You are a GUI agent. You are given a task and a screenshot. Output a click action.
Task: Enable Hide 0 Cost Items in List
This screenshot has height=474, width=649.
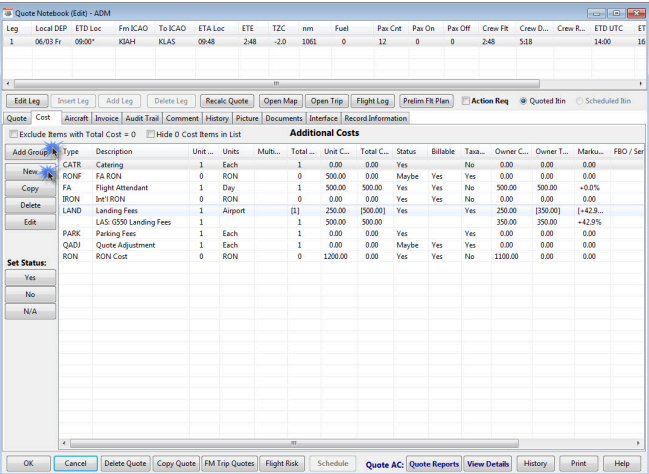pyautogui.click(x=151, y=134)
